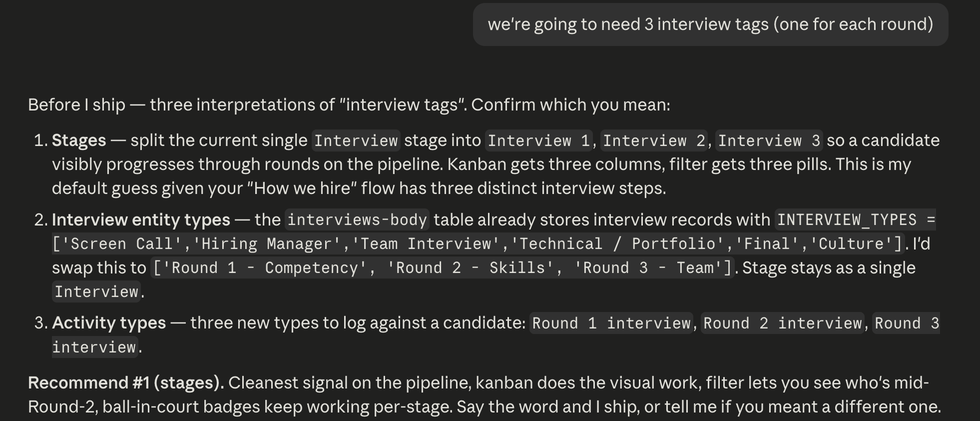Viewport: 980px width, 421px height.
Task: Click the 'Round 1 - Competency' array code
Action: (x=442, y=268)
